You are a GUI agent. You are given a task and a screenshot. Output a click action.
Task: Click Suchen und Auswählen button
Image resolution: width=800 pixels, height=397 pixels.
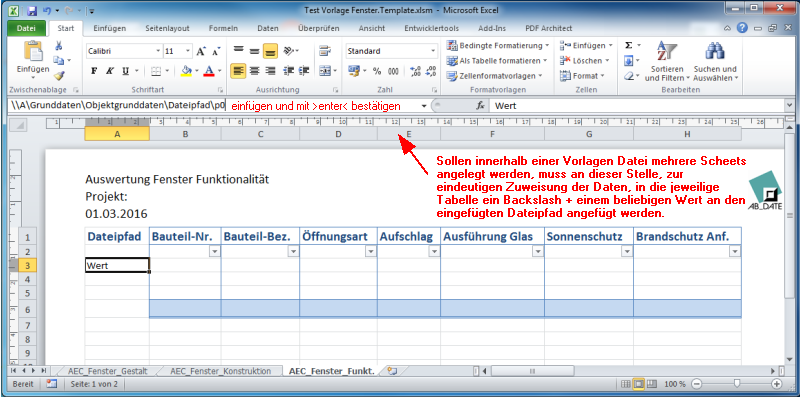(715, 61)
